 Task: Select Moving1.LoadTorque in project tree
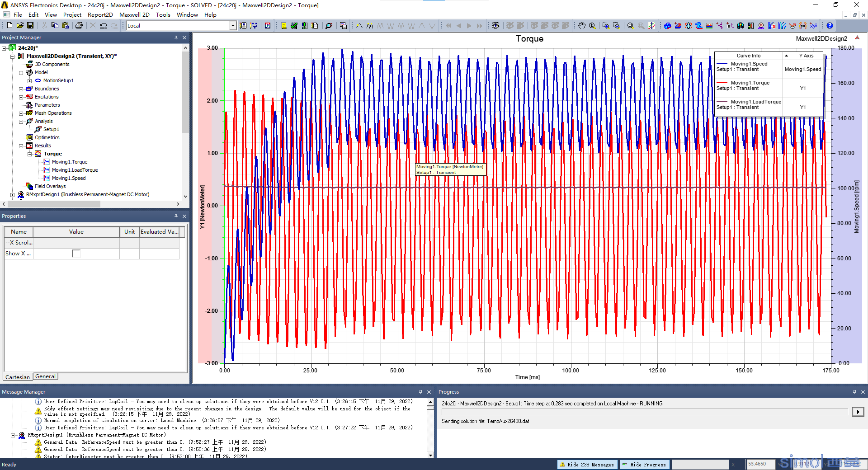pyautogui.click(x=75, y=170)
